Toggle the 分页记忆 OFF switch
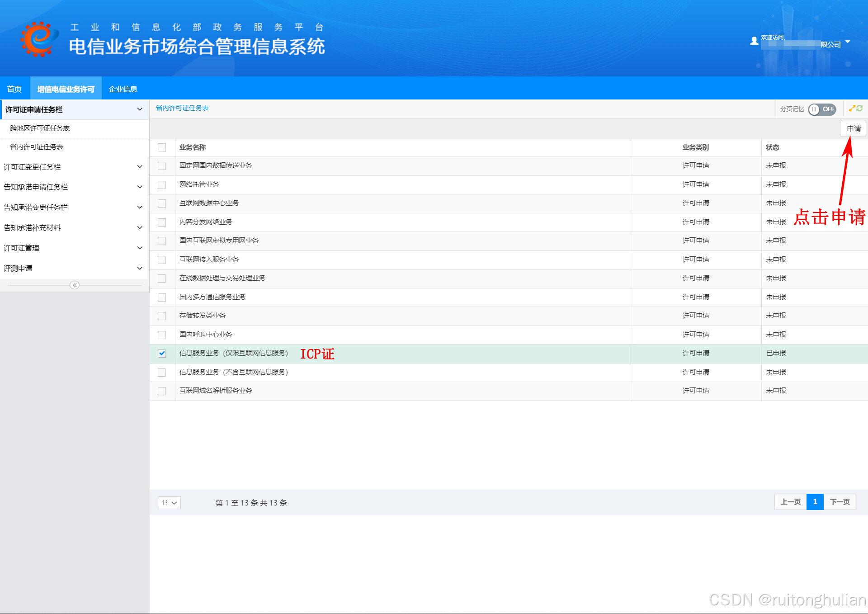The width and height of the screenshot is (868, 614). tap(822, 109)
